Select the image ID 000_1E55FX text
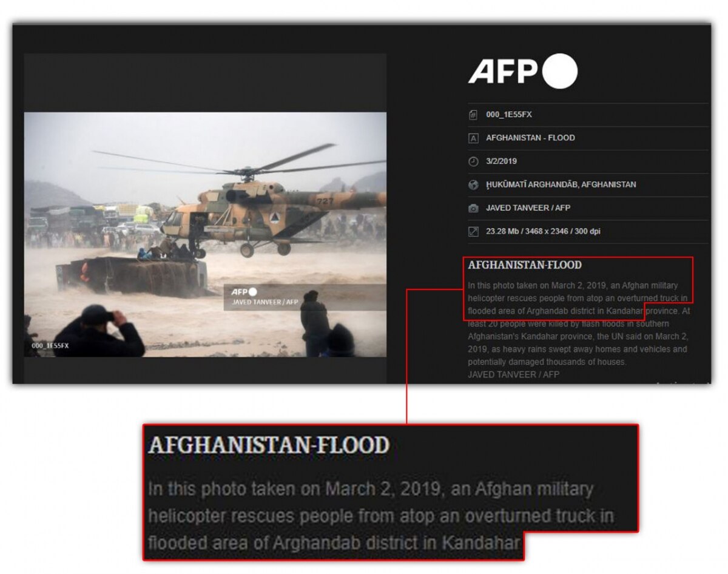728x574 pixels. [x=509, y=115]
